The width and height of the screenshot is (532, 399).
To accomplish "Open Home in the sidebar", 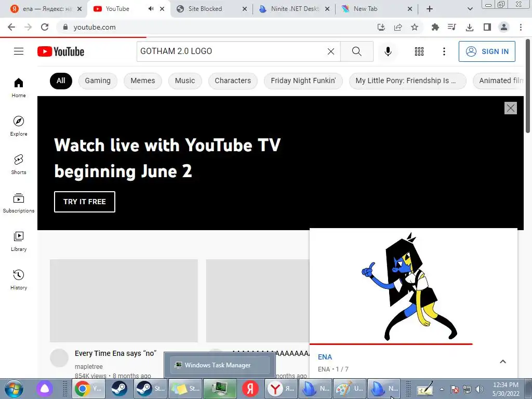I will 19,87.
